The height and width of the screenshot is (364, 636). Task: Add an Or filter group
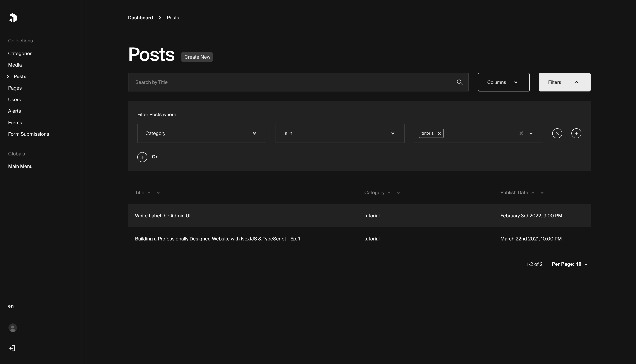pyautogui.click(x=142, y=157)
